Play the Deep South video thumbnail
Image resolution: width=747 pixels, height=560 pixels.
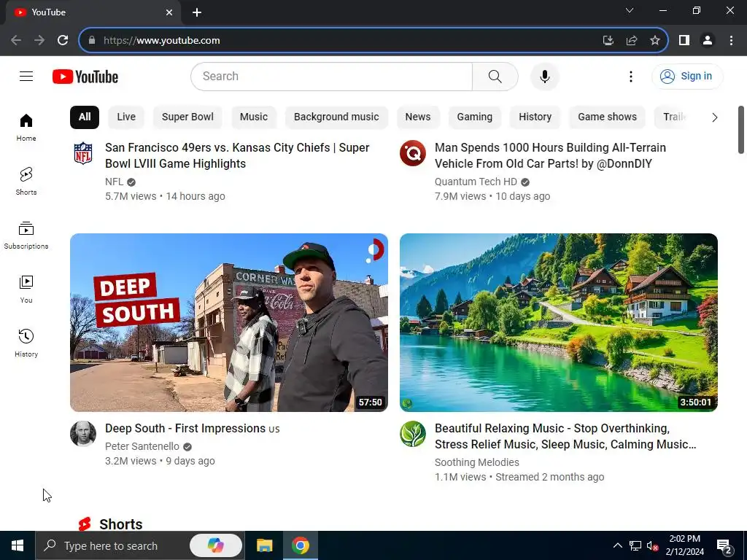click(x=228, y=322)
